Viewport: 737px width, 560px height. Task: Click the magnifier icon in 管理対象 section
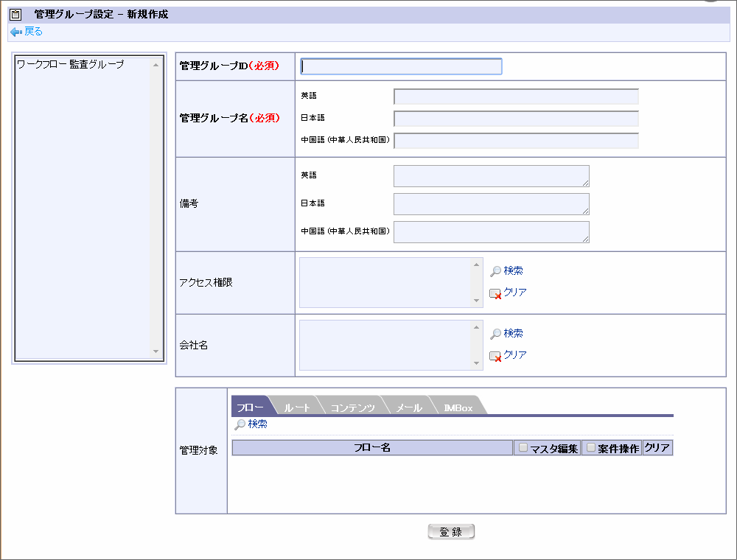point(240,424)
